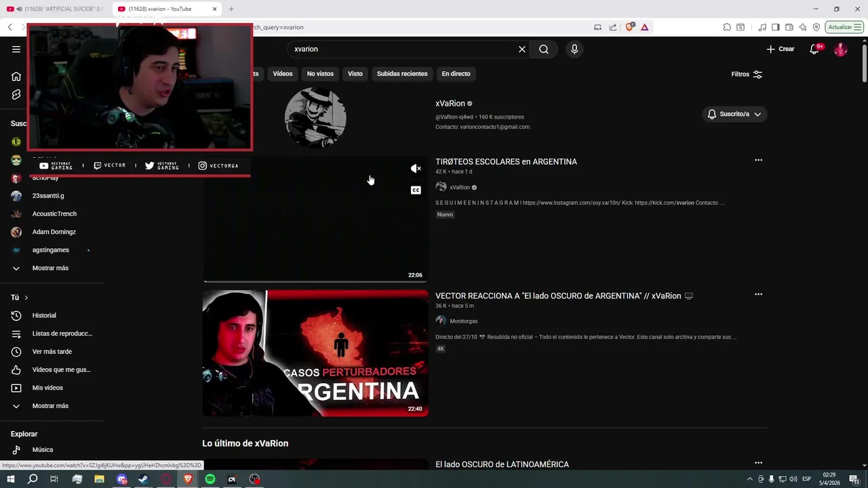Viewport: 868px width, 488px height.
Task: Open the YouTube notifications bell
Action: (814, 49)
